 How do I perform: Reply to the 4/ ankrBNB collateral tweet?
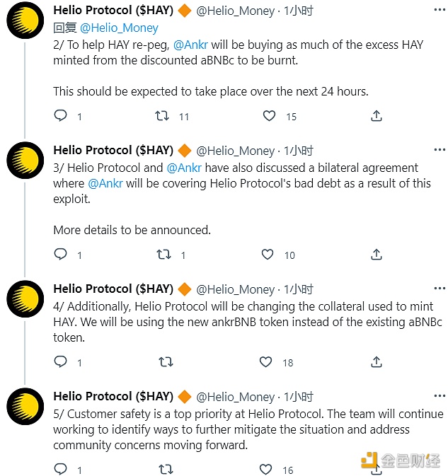coord(61,361)
